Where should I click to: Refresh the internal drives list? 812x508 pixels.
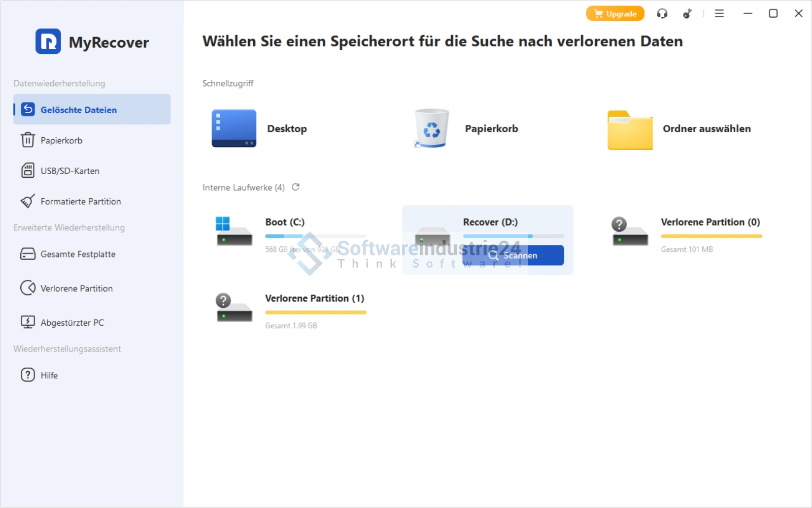click(x=296, y=187)
